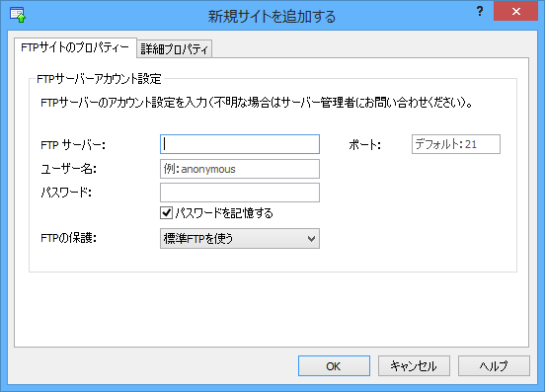The height and width of the screenshot is (392, 545).
Task: Click the FTPサーバーアカウント設定 group title
Action: click(99, 79)
